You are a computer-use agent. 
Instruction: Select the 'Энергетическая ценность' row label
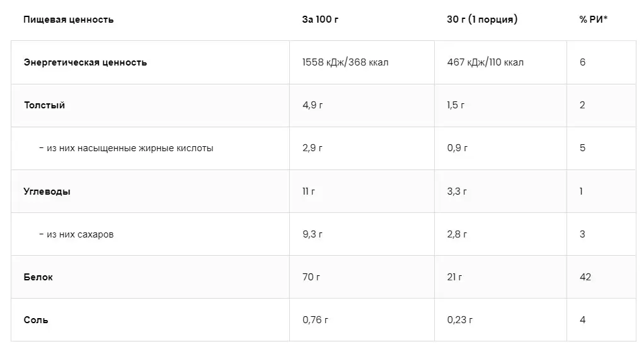(85, 62)
